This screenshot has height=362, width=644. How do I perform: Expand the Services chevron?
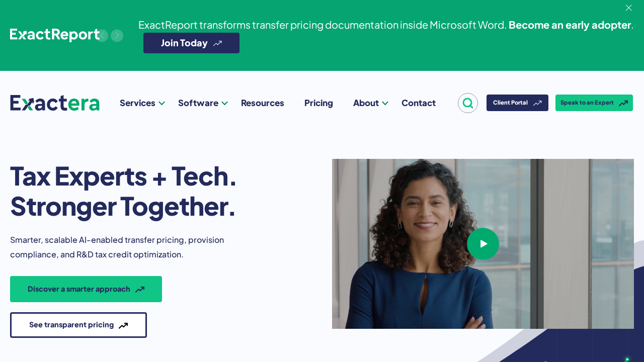[x=162, y=103]
